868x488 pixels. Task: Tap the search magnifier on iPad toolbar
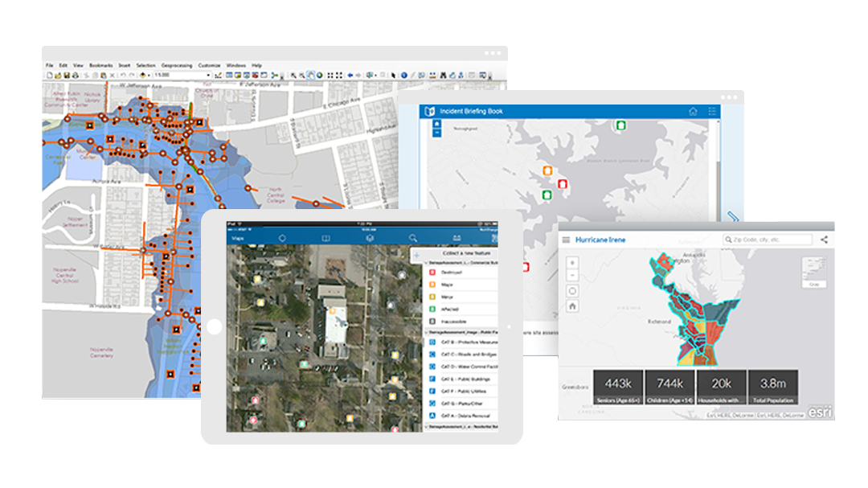click(413, 238)
